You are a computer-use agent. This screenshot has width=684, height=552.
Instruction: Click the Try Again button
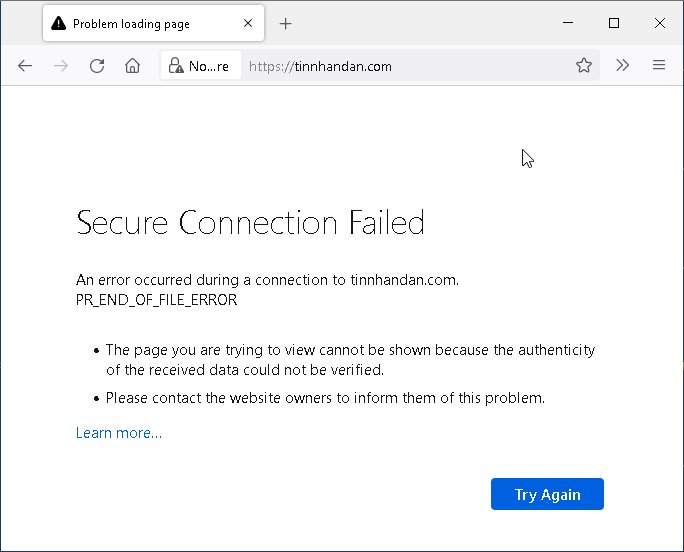[x=547, y=494]
